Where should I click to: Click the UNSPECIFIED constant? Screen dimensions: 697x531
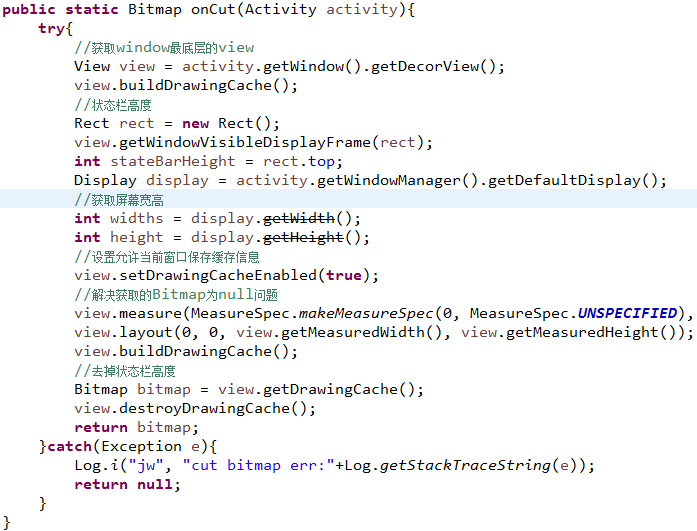coord(627,314)
